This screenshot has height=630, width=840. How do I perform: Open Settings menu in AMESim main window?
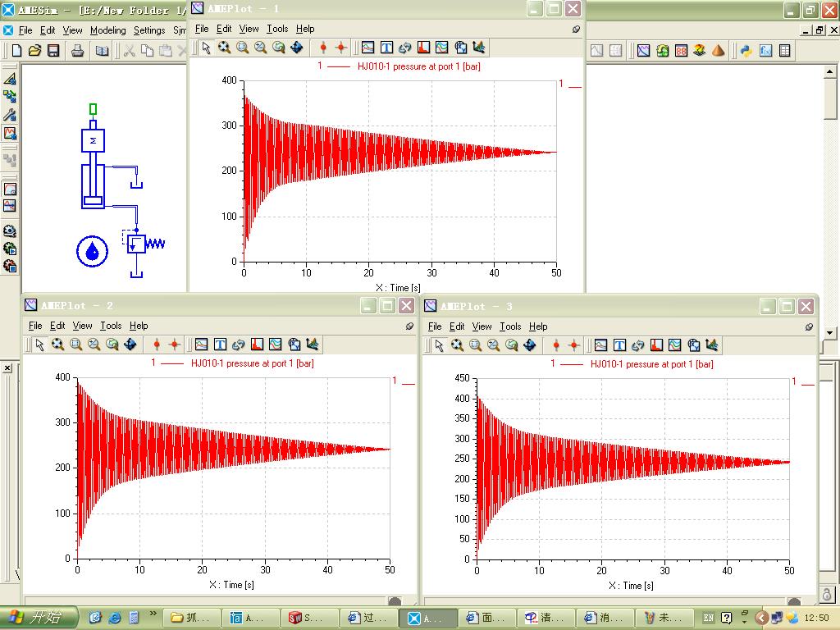click(149, 30)
